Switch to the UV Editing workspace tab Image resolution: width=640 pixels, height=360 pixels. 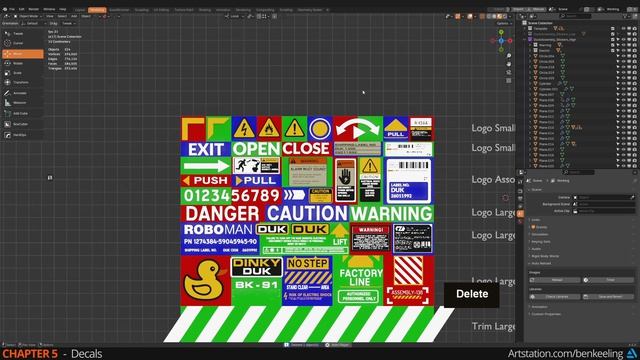coord(161,10)
